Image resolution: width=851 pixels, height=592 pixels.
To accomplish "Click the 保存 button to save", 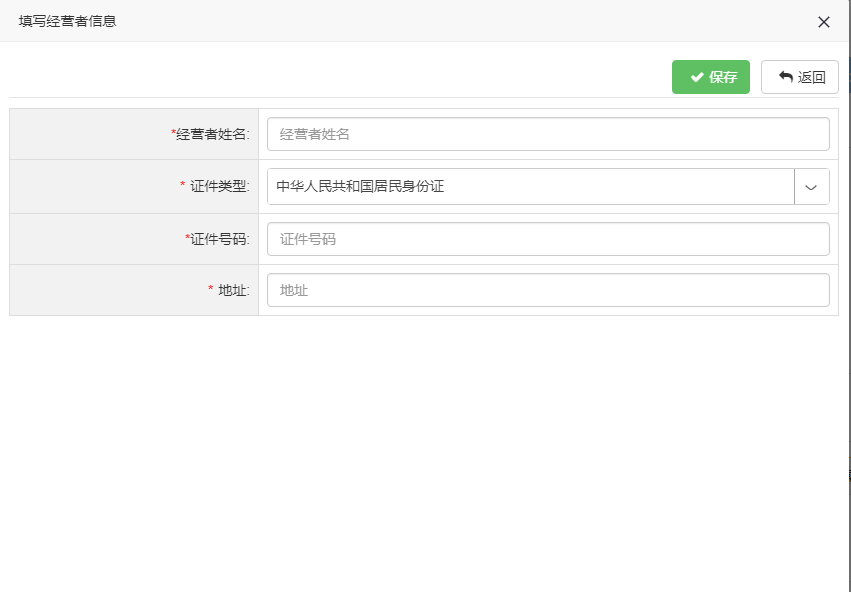I will coord(711,77).
